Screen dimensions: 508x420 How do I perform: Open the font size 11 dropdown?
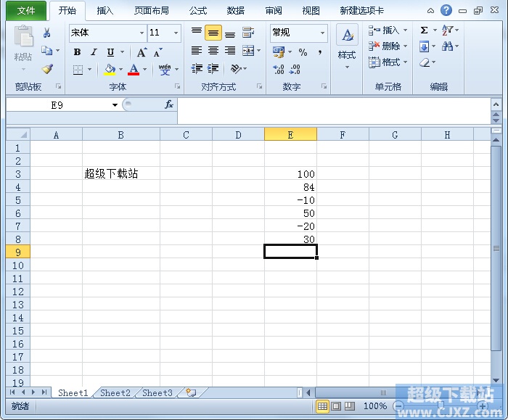click(176, 33)
